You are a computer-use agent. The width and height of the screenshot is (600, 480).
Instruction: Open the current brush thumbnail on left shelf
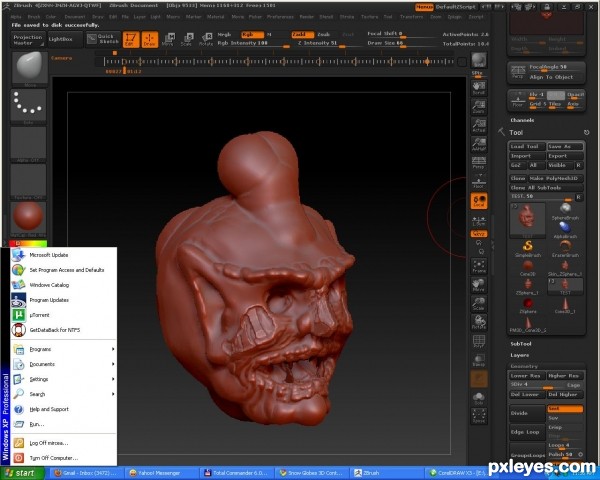tap(29, 69)
